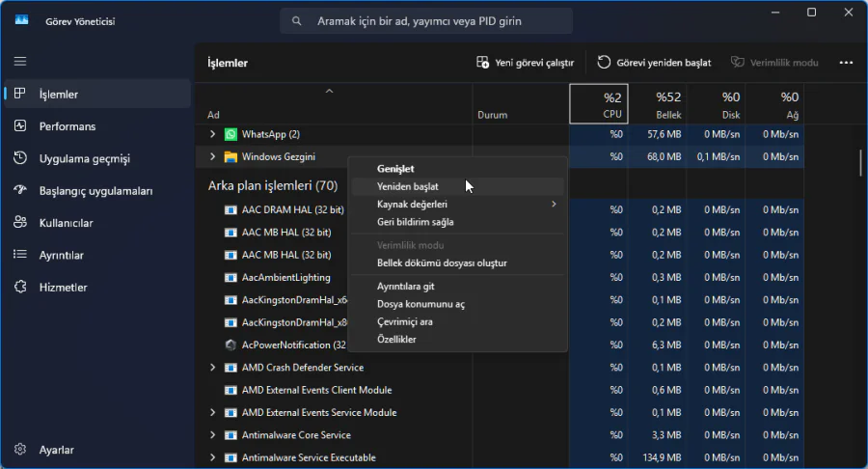The width and height of the screenshot is (868, 469).
Task: Select the AacKingstonDramHal_x64 process row
Action: pyautogui.click(x=500, y=300)
